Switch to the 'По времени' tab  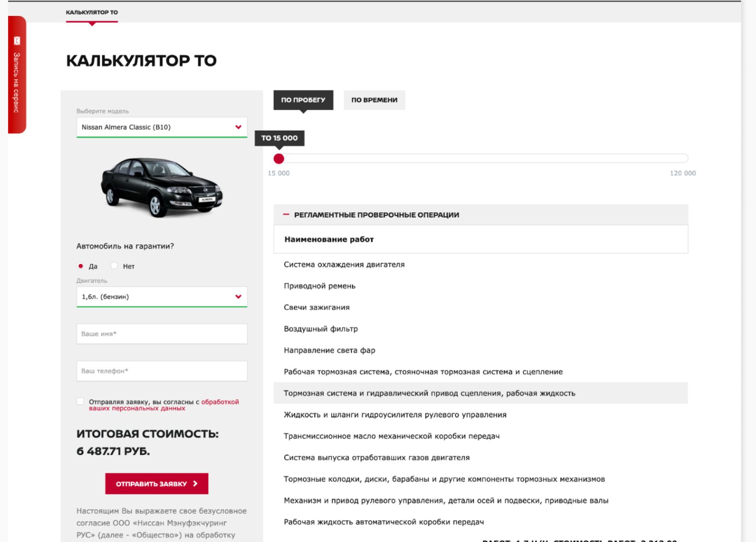click(x=374, y=100)
